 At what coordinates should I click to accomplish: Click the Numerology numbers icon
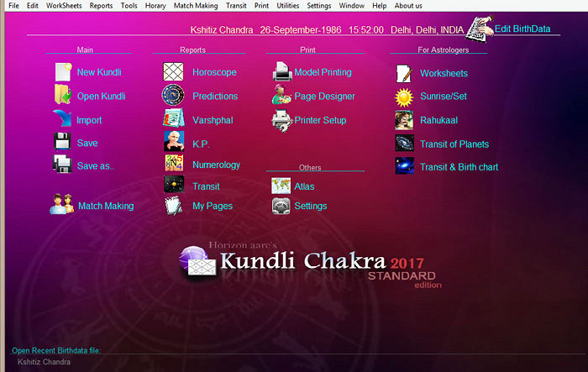tap(174, 163)
